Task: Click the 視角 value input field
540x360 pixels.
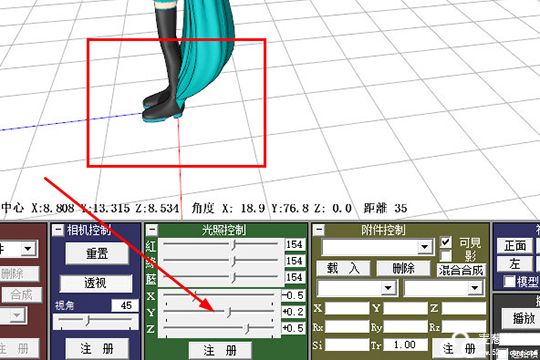Action: click(125, 305)
